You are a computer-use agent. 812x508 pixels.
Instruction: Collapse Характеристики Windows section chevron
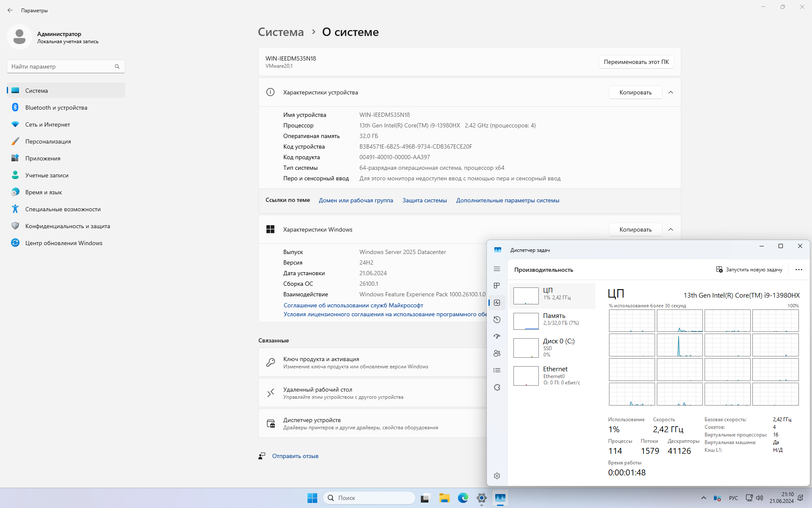[671, 229]
